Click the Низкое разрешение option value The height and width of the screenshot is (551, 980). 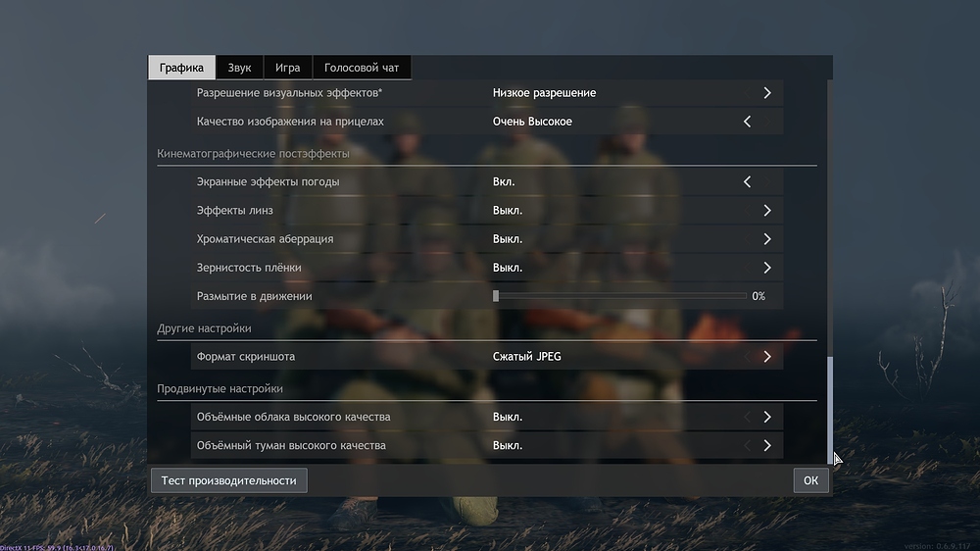[x=544, y=93]
